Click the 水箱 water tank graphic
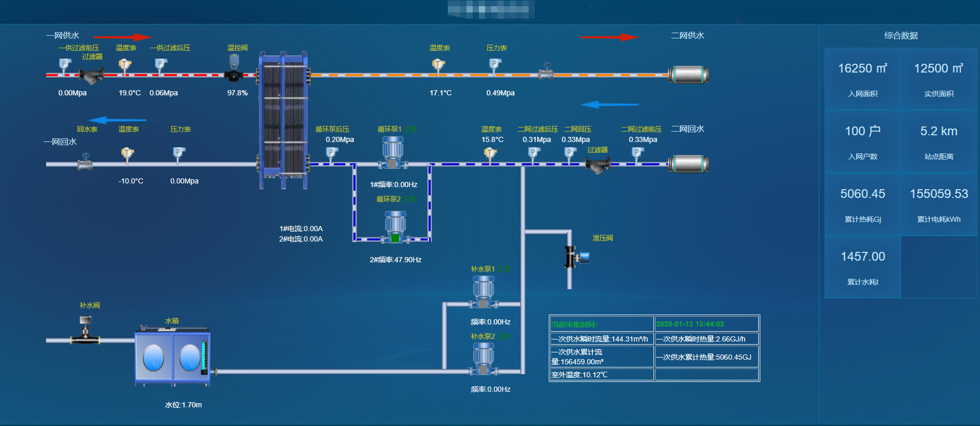Viewport: 980px width, 426px height. (172, 357)
